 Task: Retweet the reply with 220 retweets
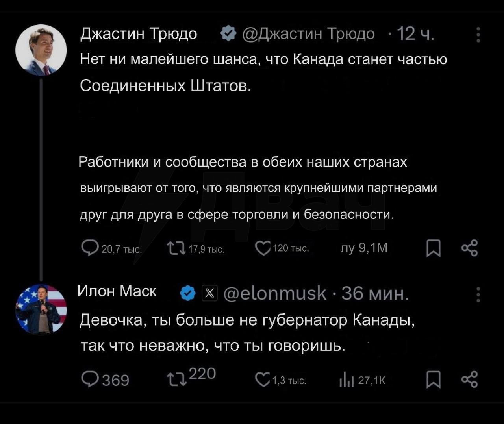[176, 380]
